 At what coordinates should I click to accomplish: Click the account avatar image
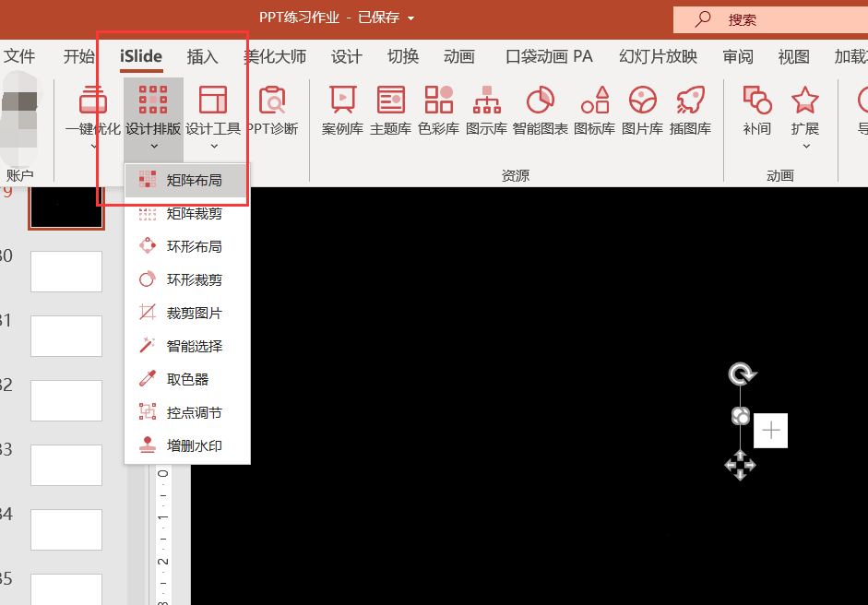(20, 119)
